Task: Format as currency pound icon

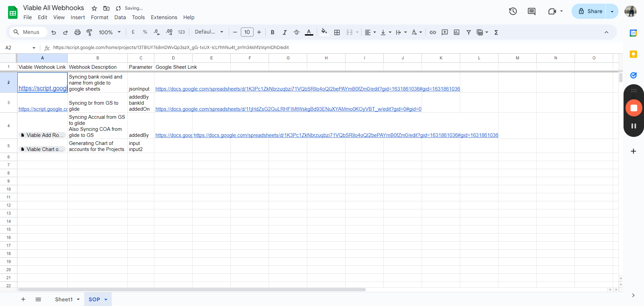Action: pos(133,32)
